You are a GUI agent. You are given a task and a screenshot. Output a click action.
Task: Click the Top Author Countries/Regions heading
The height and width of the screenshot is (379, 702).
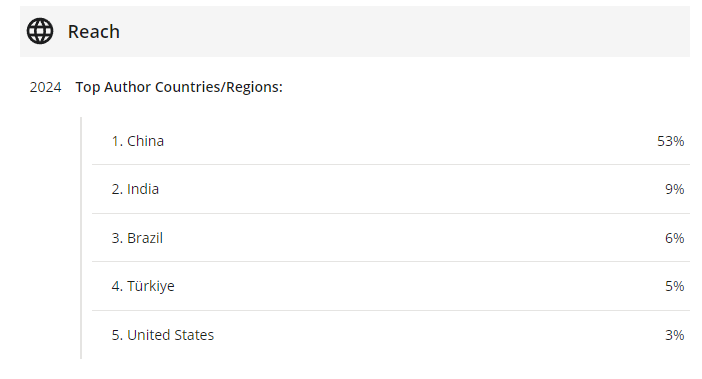tap(179, 87)
